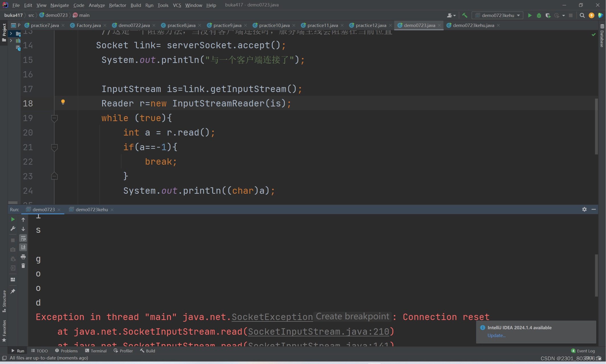Viewport: 606px width, 364px height.
Task: Expand the second project tree node
Action: tap(11, 41)
